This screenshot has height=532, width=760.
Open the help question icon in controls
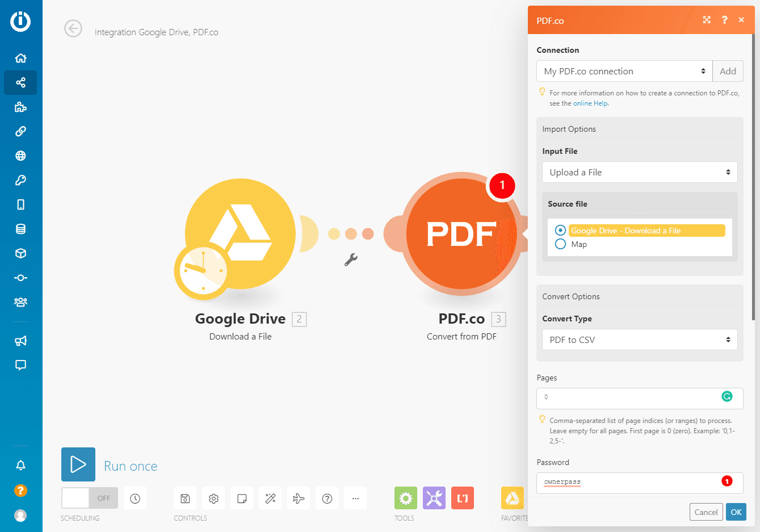pos(327,499)
